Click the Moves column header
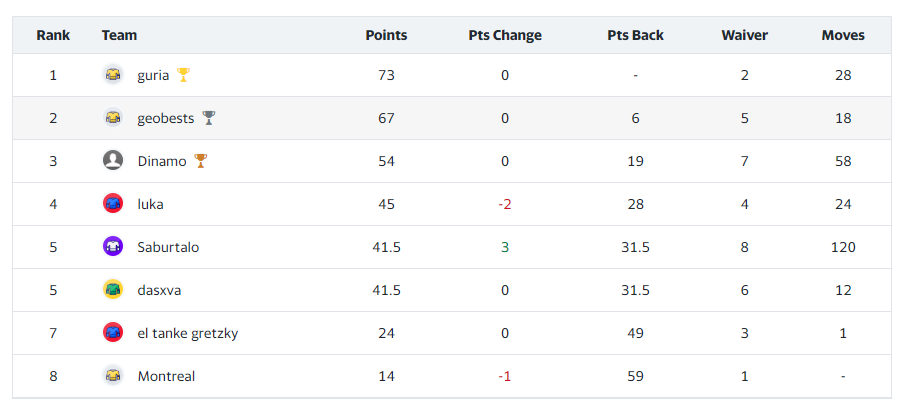 coord(843,35)
